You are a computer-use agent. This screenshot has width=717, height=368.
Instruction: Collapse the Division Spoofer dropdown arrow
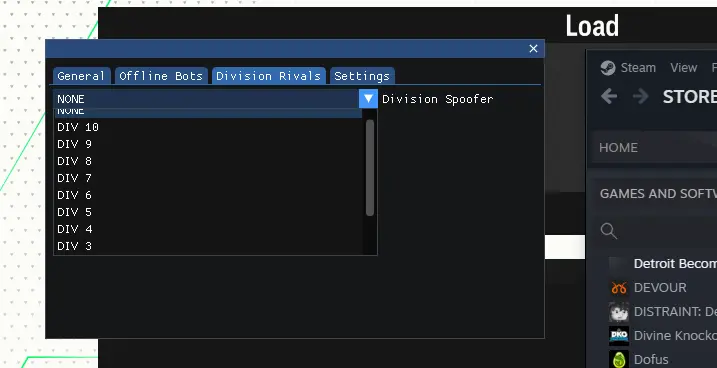[x=368, y=99]
